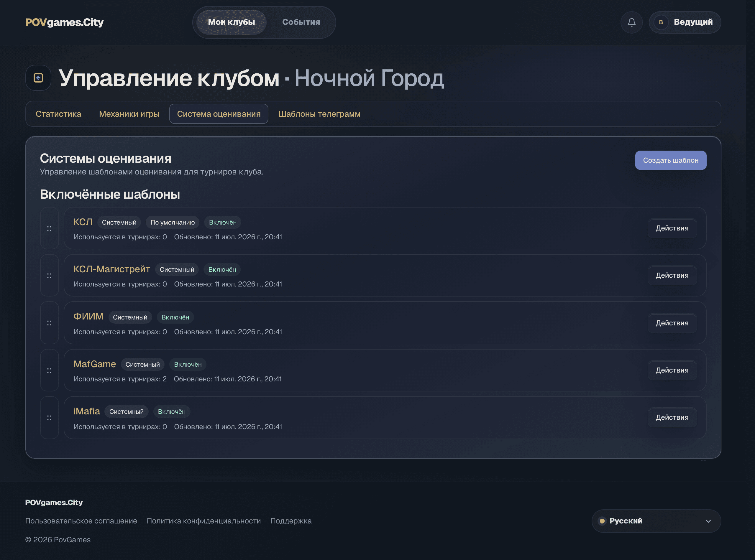The image size is (755, 560).
Task: Open the КСЛ template name
Action: click(x=83, y=222)
